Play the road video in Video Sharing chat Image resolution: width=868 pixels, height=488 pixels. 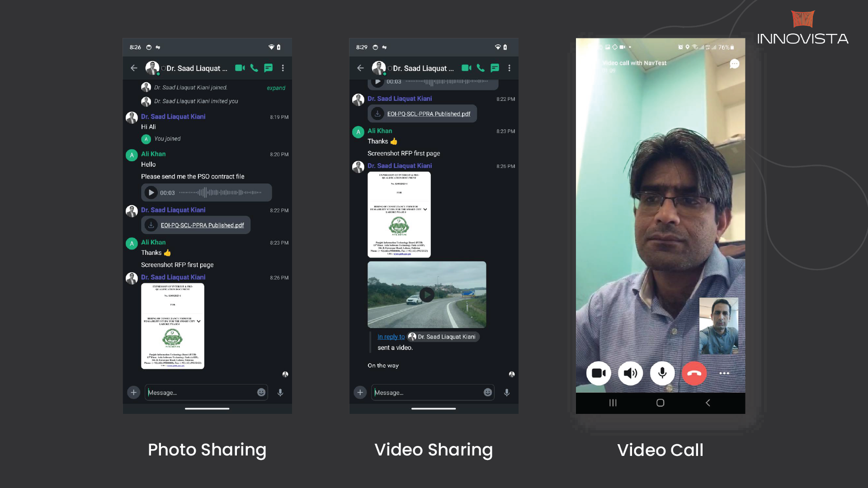(x=427, y=295)
